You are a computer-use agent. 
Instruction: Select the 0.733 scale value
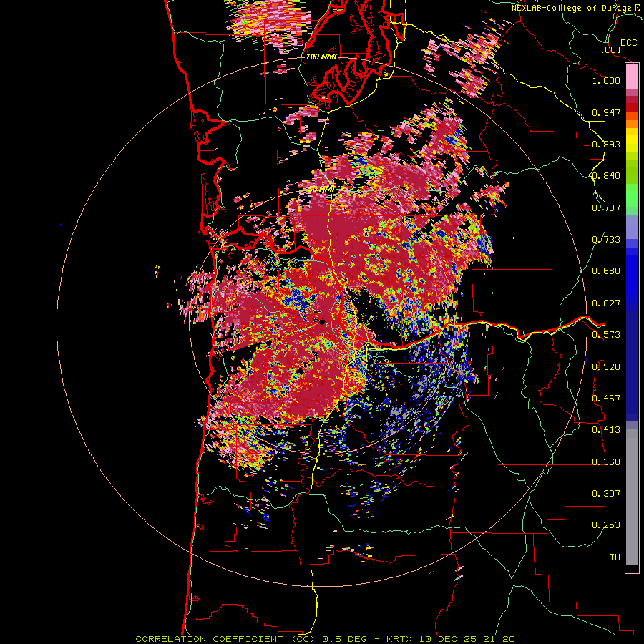(x=606, y=240)
